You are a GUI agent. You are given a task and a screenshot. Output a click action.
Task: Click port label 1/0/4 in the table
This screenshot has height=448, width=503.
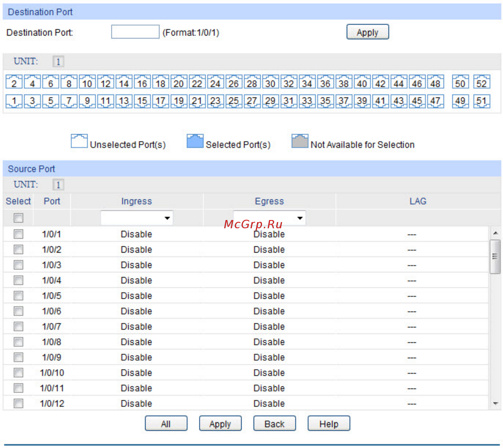52,280
